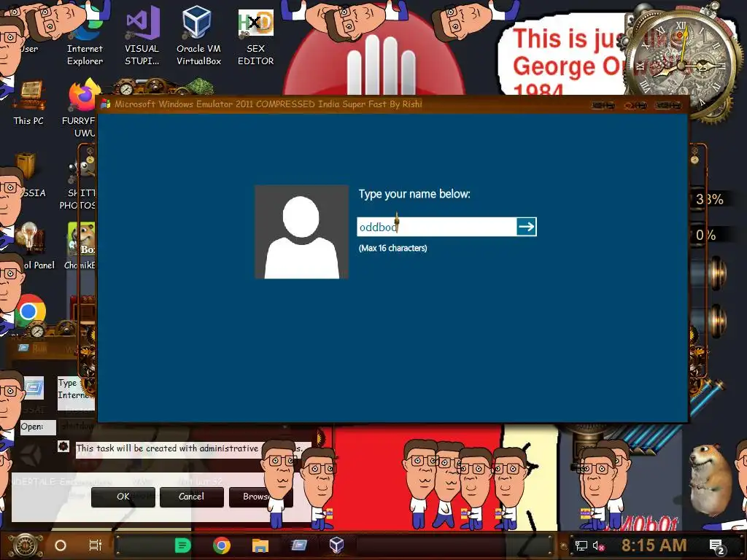Open the network tray icon
The height and width of the screenshot is (560, 747).
click(581, 545)
